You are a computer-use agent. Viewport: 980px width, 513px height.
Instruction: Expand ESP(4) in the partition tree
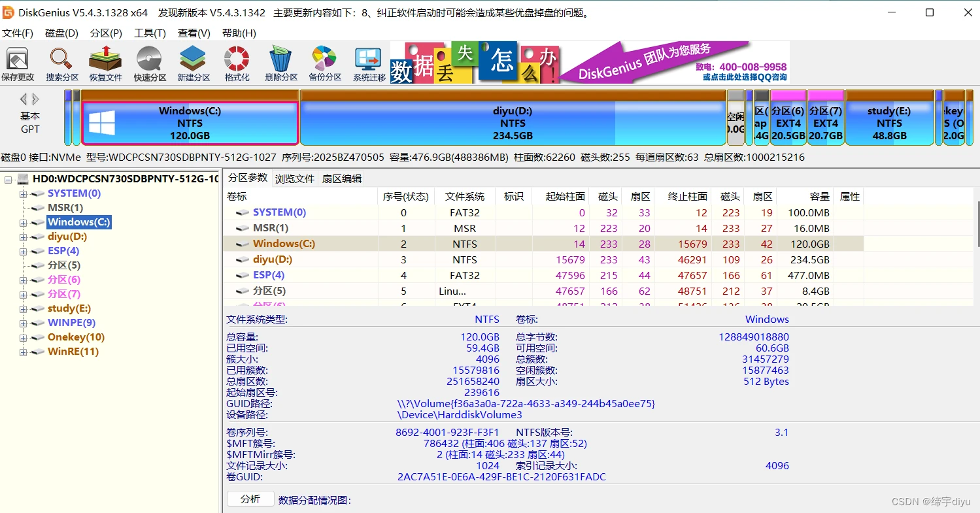23,251
